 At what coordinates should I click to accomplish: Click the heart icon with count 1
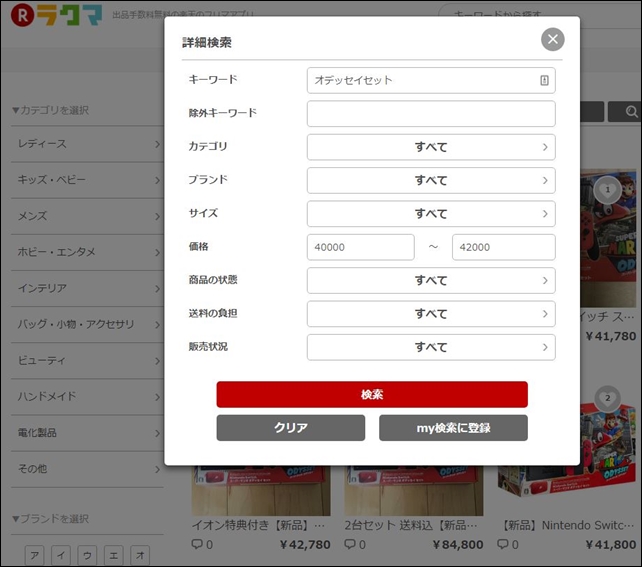(607, 190)
